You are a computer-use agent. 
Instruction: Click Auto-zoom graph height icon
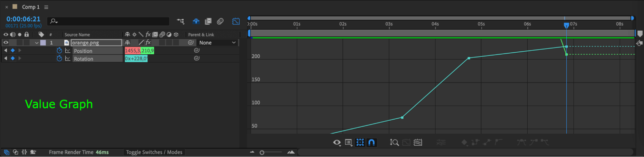click(394, 142)
